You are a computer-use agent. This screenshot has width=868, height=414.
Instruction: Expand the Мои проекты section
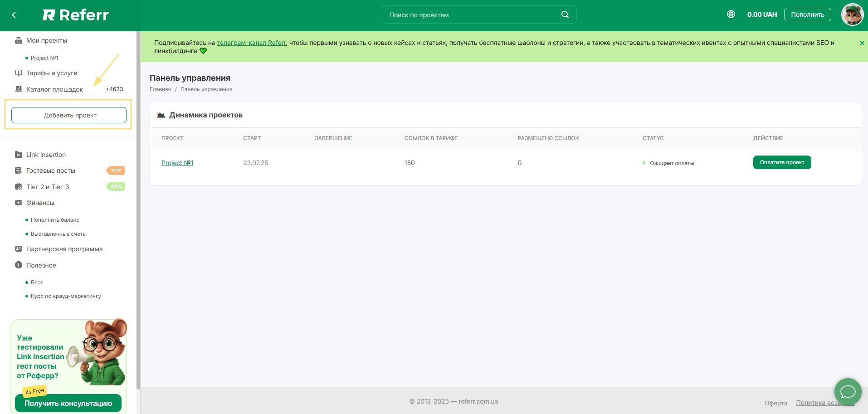point(47,40)
